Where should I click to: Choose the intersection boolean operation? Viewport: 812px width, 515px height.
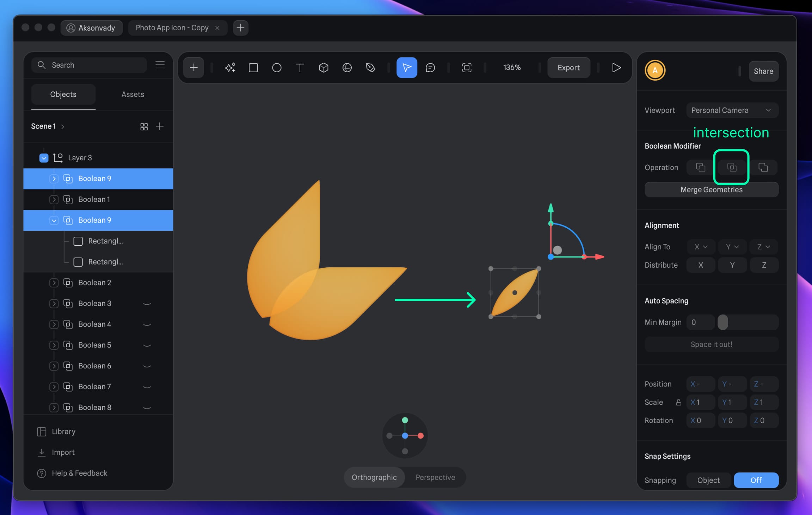[732, 167]
